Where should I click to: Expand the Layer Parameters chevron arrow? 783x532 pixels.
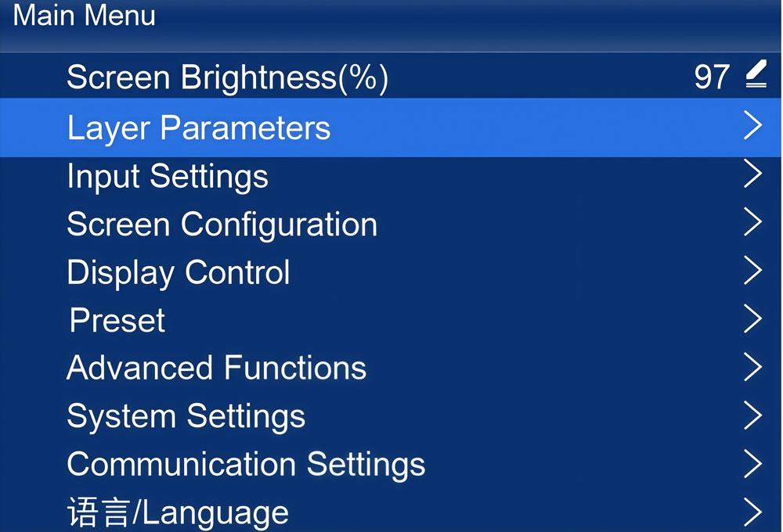click(x=752, y=127)
